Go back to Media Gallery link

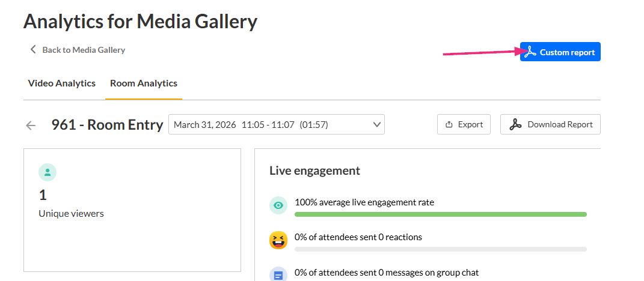pos(84,50)
